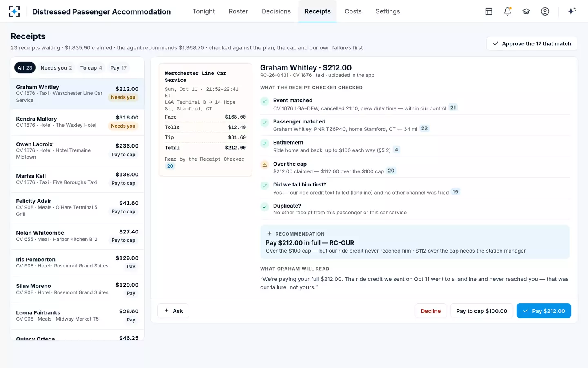Screen dimensions: 588x368
Task: Switch to the Tonight tab
Action: 204,11
